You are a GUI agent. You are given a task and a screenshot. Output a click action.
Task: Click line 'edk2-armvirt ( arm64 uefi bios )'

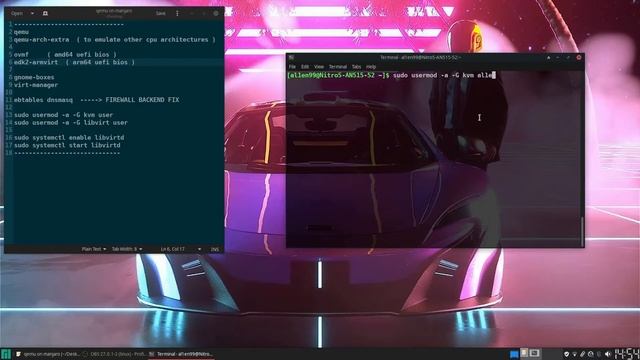[x=74, y=62]
